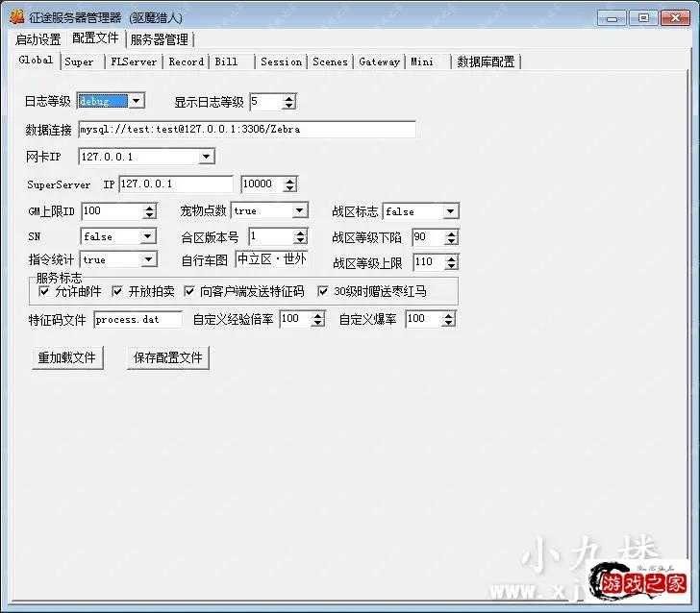The width and height of the screenshot is (700, 613).
Task: Increase the 战区等级上限 spinner
Action: click(x=452, y=258)
